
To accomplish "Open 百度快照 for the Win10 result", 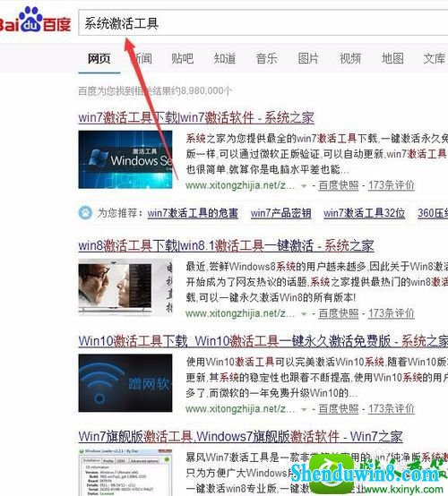I will coord(339,409).
